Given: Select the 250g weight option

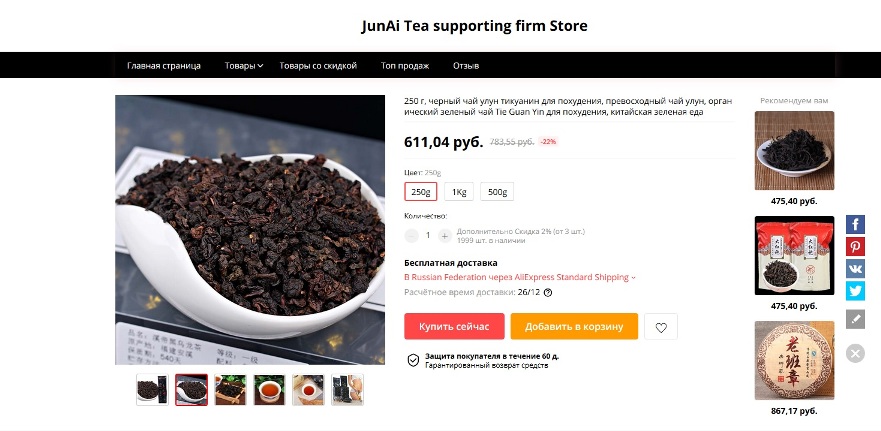Looking at the screenshot, I should [421, 192].
